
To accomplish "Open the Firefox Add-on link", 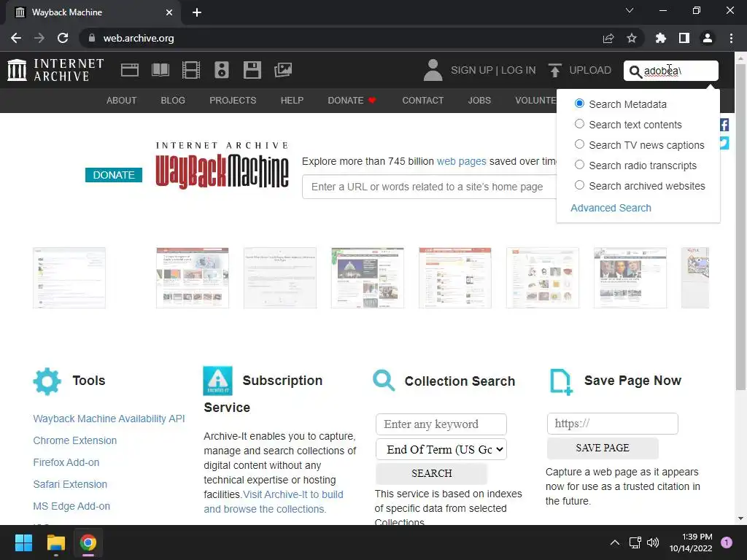I will (x=66, y=462).
